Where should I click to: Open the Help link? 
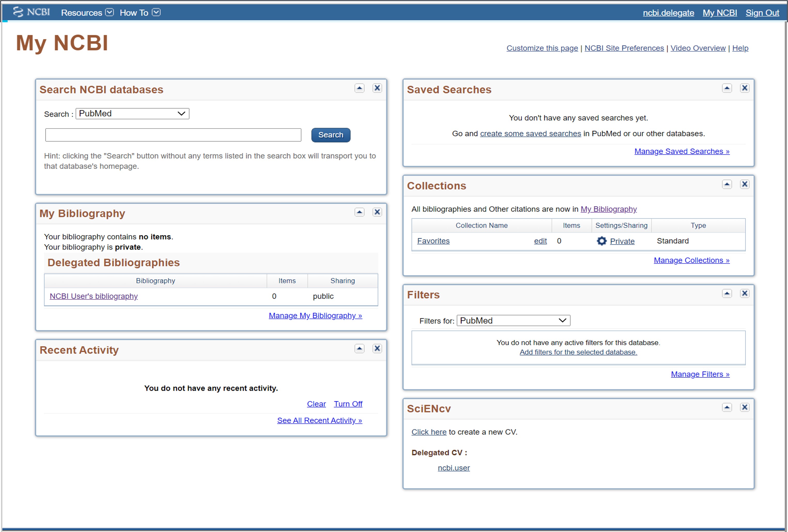[740, 48]
